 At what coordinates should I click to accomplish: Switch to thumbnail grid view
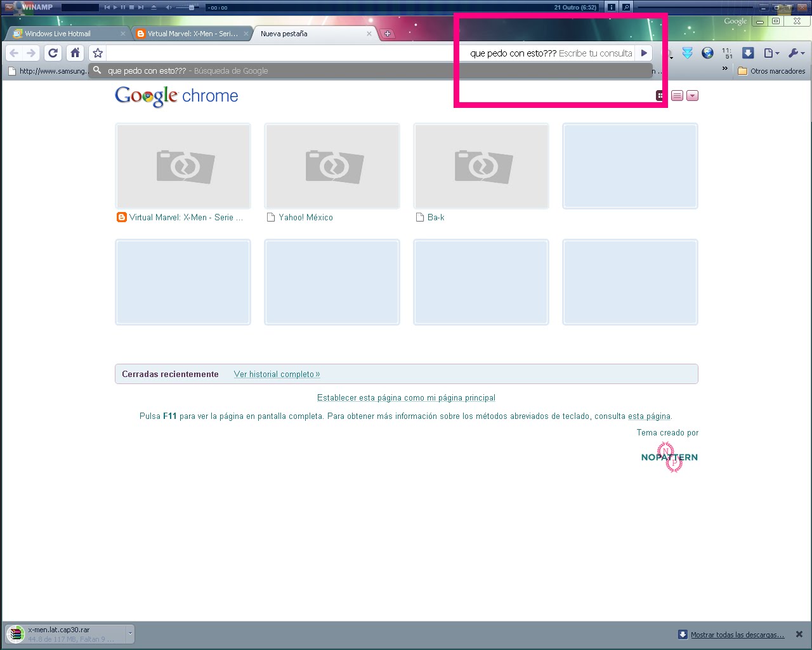click(x=660, y=96)
